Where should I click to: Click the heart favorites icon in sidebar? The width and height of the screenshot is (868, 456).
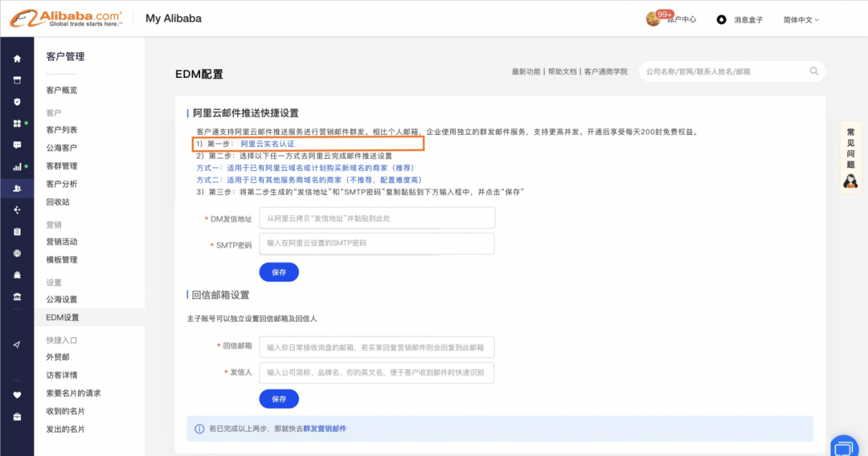click(17, 395)
